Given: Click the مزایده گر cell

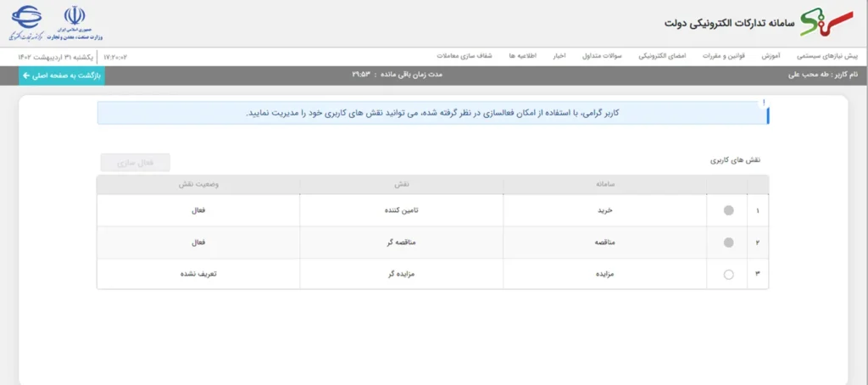Looking at the screenshot, I should tap(403, 274).
